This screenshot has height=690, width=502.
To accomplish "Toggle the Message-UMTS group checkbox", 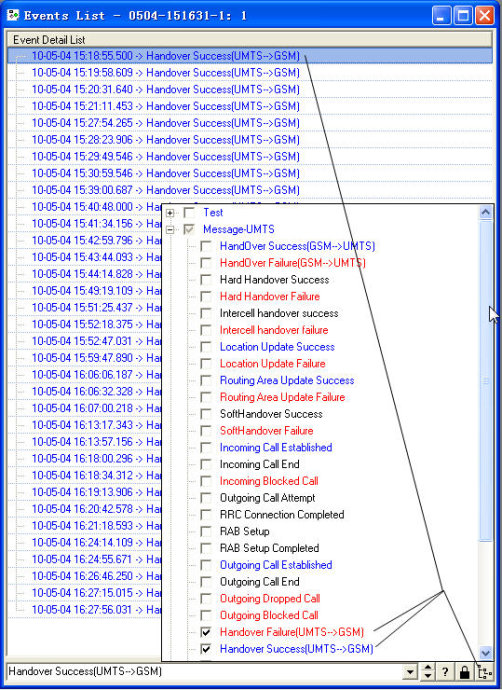I will click(189, 230).
